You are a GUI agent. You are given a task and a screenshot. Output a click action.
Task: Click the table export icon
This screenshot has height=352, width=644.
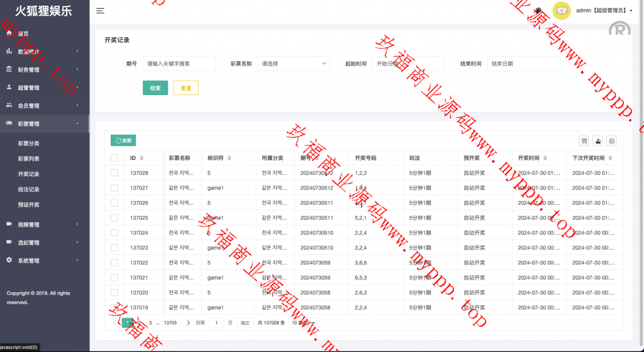(x=598, y=141)
